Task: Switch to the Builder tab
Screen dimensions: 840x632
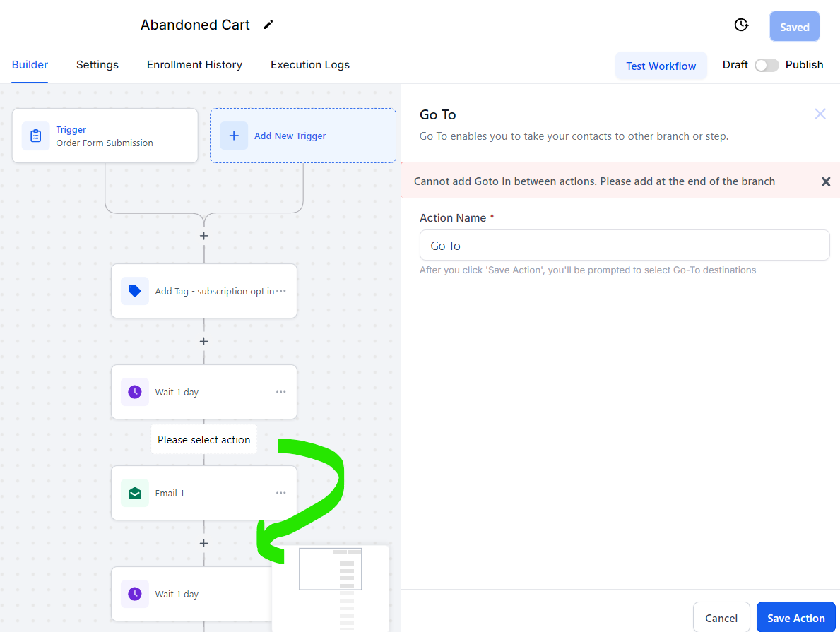Action: (30, 65)
